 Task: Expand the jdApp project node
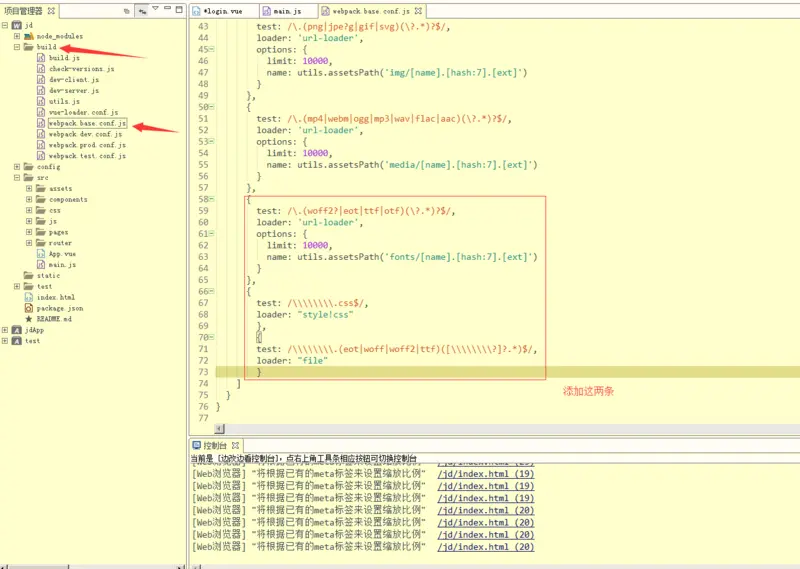(5, 330)
